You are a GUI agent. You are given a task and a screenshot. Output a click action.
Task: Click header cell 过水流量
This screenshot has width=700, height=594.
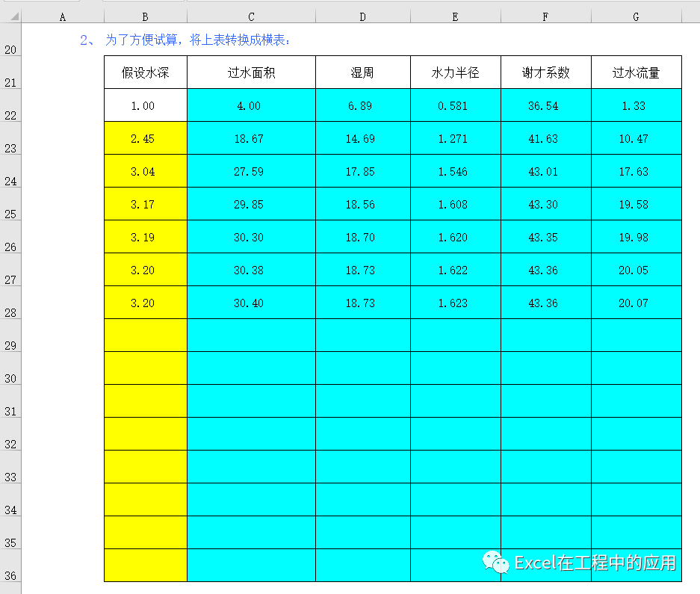click(636, 72)
